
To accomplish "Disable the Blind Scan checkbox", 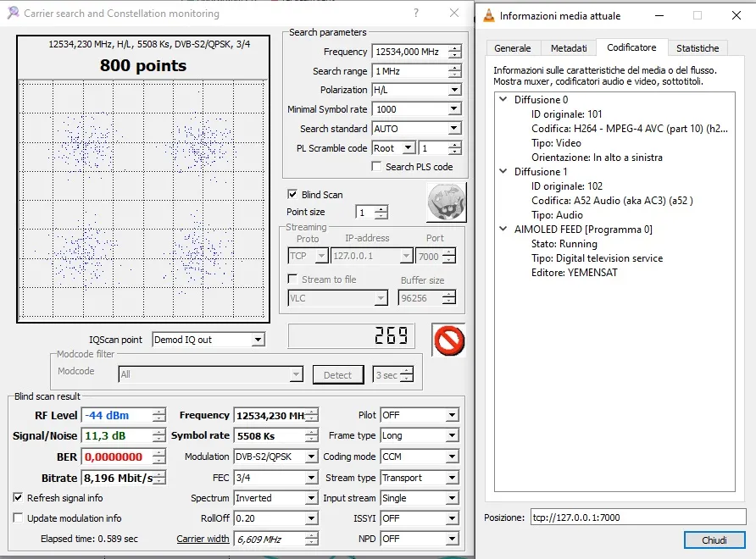I will pos(292,194).
